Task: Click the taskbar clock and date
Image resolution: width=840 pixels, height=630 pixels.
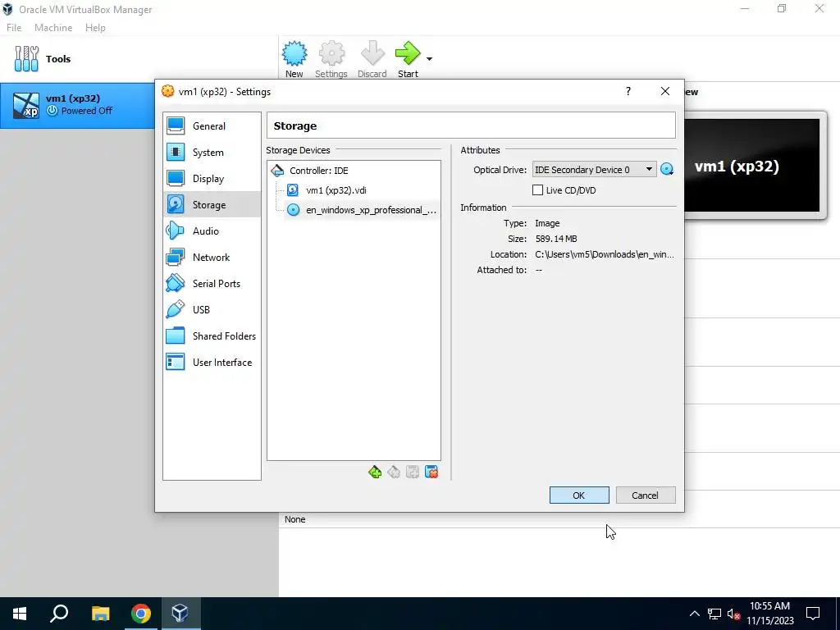Action: (770, 614)
